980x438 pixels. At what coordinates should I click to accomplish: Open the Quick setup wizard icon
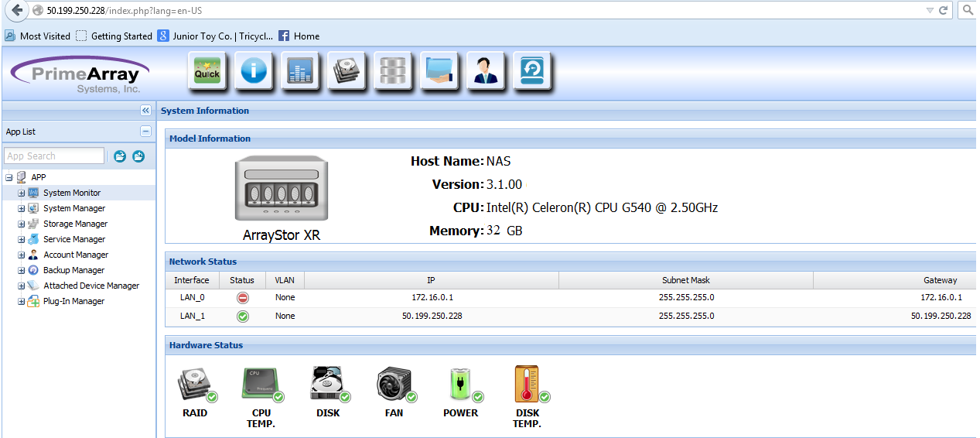pyautogui.click(x=207, y=72)
